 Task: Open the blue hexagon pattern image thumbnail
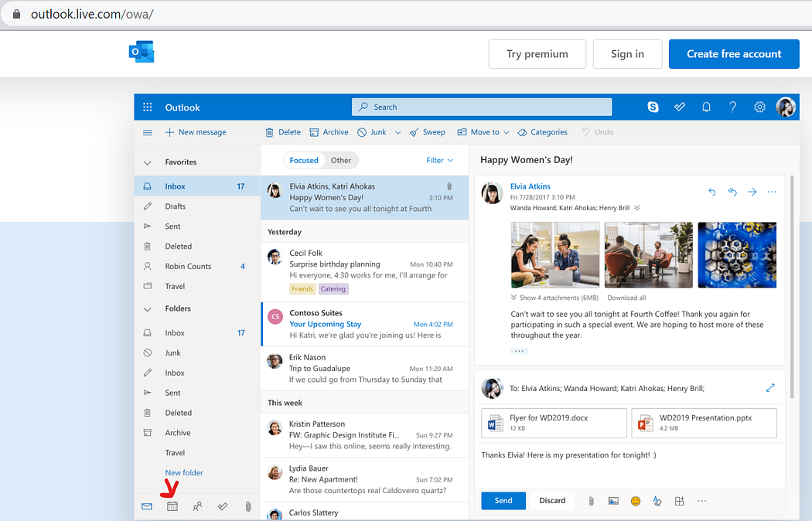pos(737,254)
